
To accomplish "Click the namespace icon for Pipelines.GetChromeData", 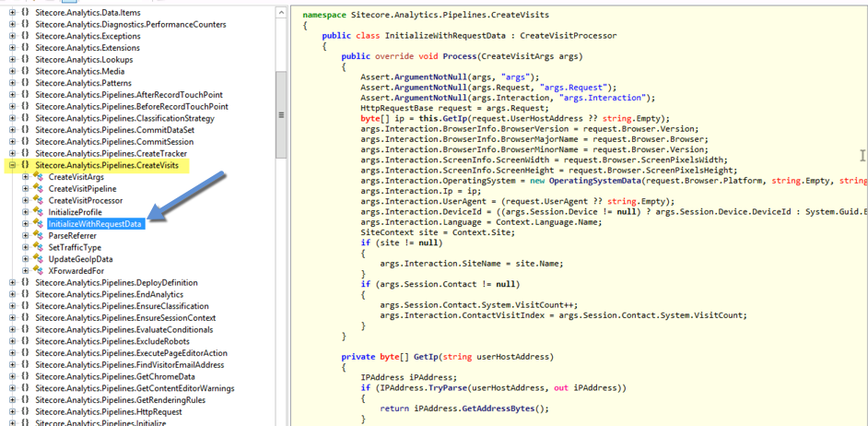I will (25, 377).
